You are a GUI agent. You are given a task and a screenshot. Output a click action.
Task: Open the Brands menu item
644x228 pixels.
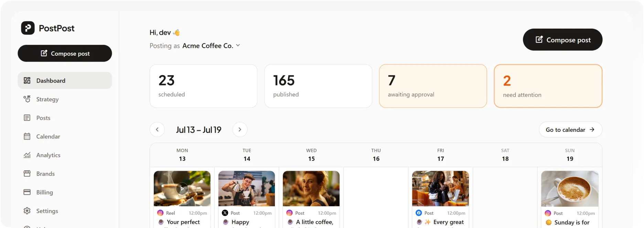pyautogui.click(x=65, y=174)
